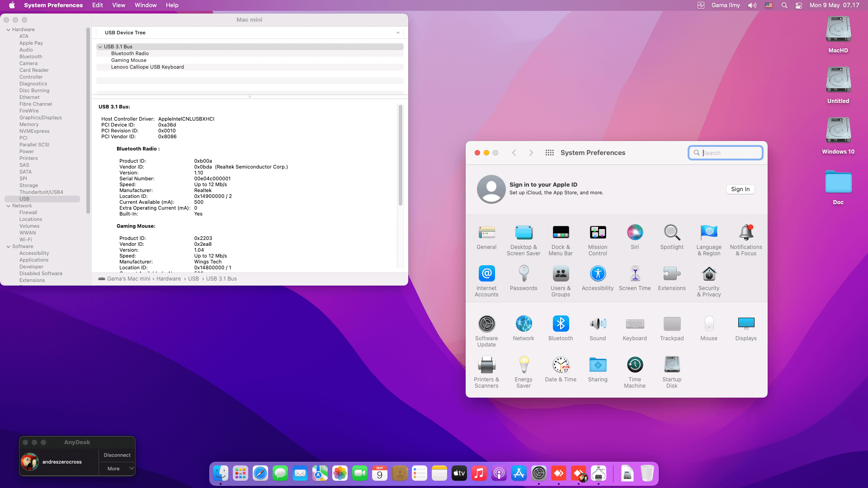The height and width of the screenshot is (488, 868).
Task: Open Printers & Scanners preferences
Action: [x=486, y=372]
